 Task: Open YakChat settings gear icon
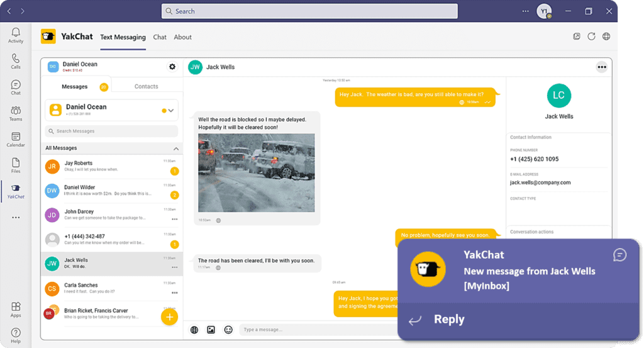pos(172,67)
